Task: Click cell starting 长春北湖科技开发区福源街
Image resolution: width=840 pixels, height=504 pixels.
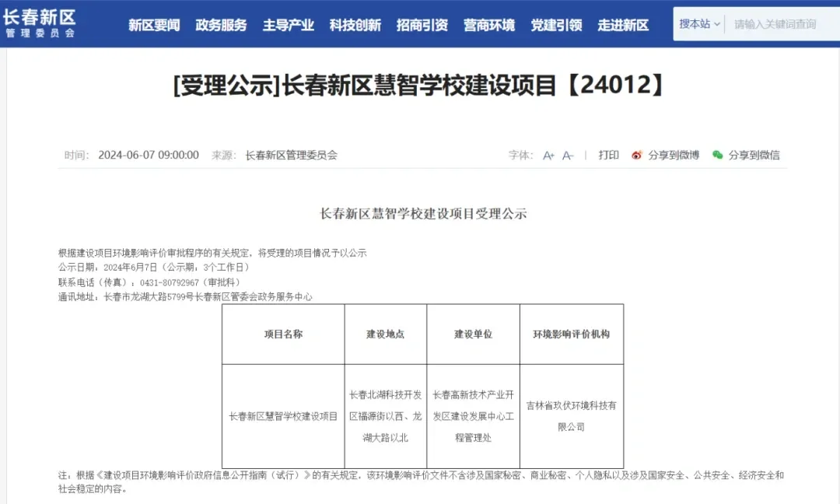Action: coord(386,416)
